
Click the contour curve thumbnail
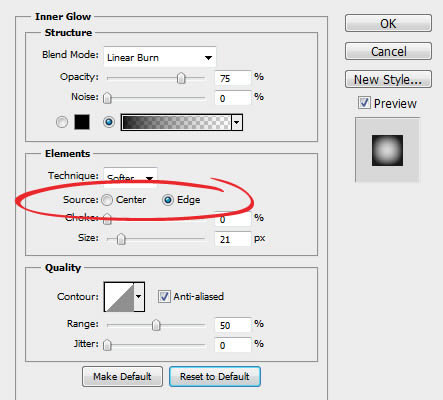[119, 297]
